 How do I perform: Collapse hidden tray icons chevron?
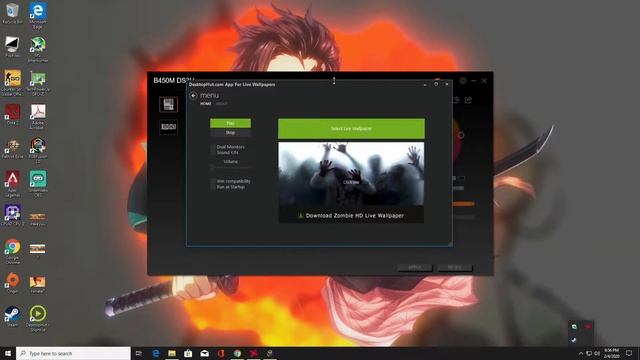(x=581, y=353)
